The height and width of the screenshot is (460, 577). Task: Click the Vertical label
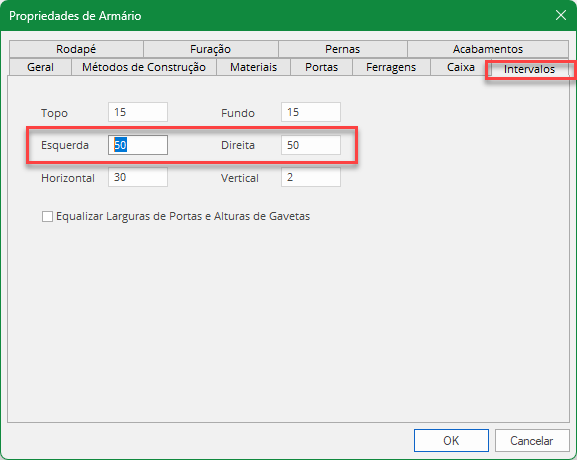coord(240,178)
